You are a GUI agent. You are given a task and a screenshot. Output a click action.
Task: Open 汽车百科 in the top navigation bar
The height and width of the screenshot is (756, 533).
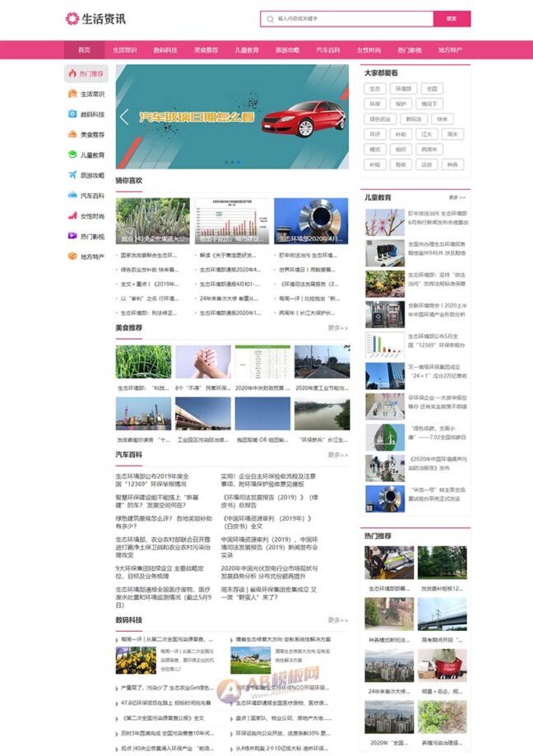327,49
